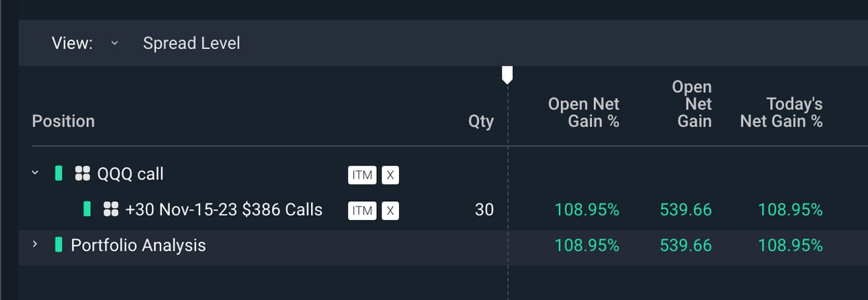Click the ITM badge on $386 Calls row

(362, 211)
